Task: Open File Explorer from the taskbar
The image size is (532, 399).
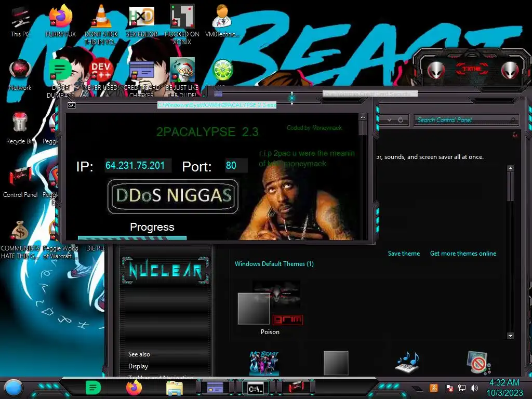Action: (175, 388)
